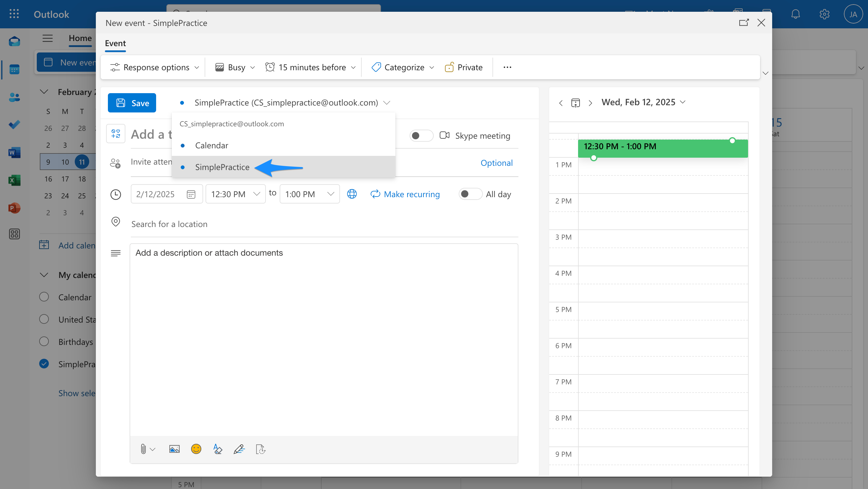
Task: Launch Word from the app rail
Action: tap(14, 153)
